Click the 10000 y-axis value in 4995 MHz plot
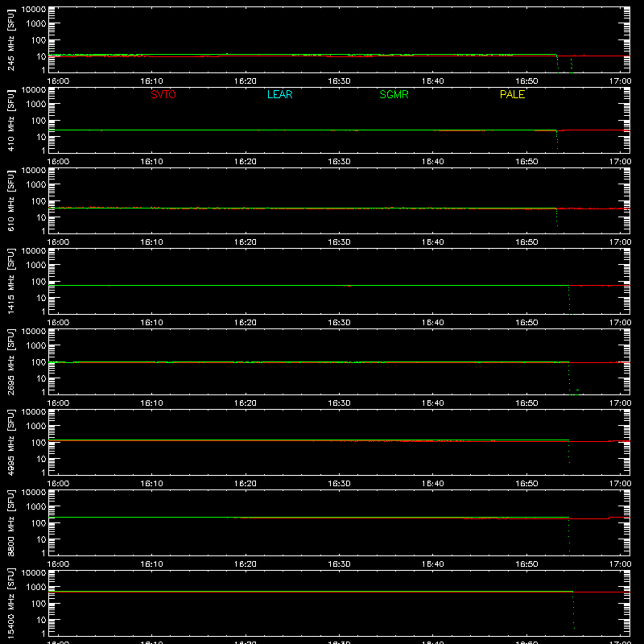The image size is (644, 644). coord(34,412)
